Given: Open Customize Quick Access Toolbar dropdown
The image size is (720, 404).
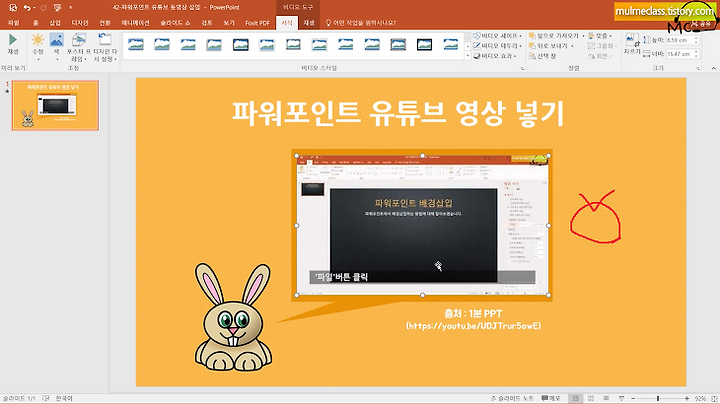Looking at the screenshot, I should click(x=71, y=7).
